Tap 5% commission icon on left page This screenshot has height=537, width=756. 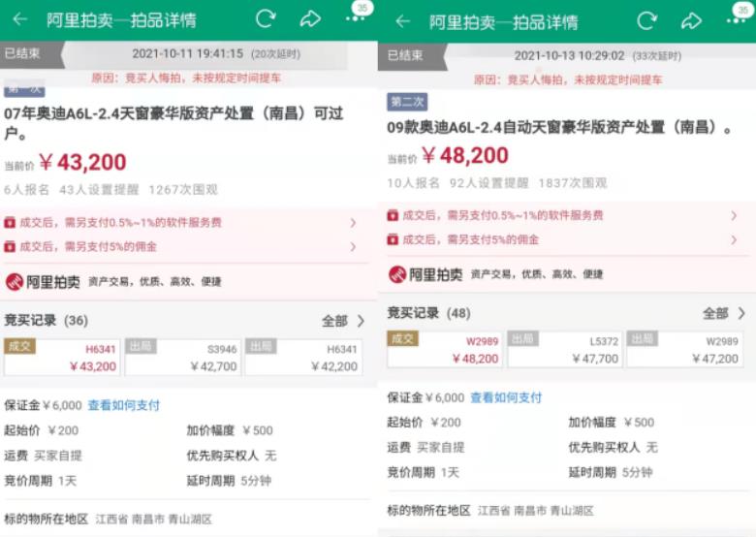click(x=10, y=246)
